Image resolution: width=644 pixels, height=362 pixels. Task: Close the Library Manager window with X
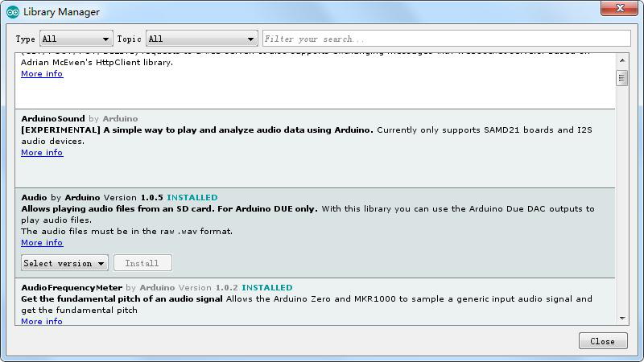pos(620,8)
